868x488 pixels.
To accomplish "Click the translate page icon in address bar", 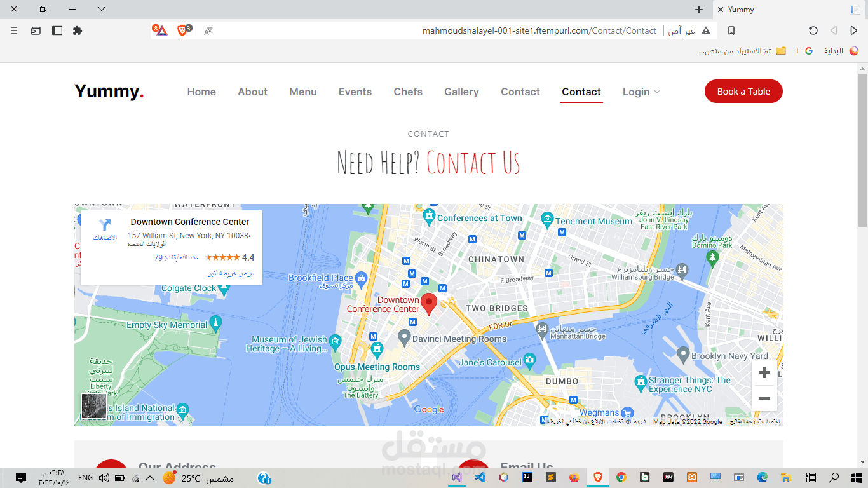I will 208,30.
